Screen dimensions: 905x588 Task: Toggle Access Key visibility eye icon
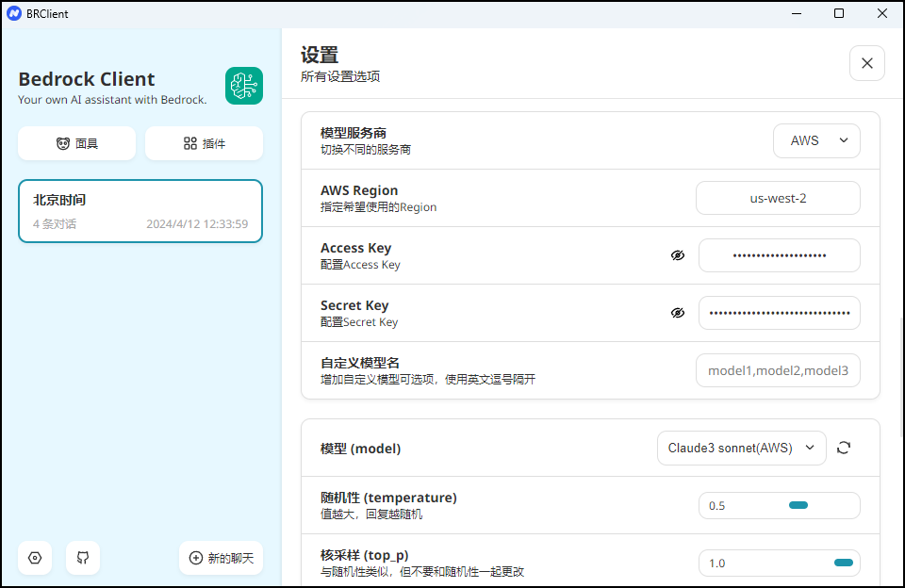[678, 255]
